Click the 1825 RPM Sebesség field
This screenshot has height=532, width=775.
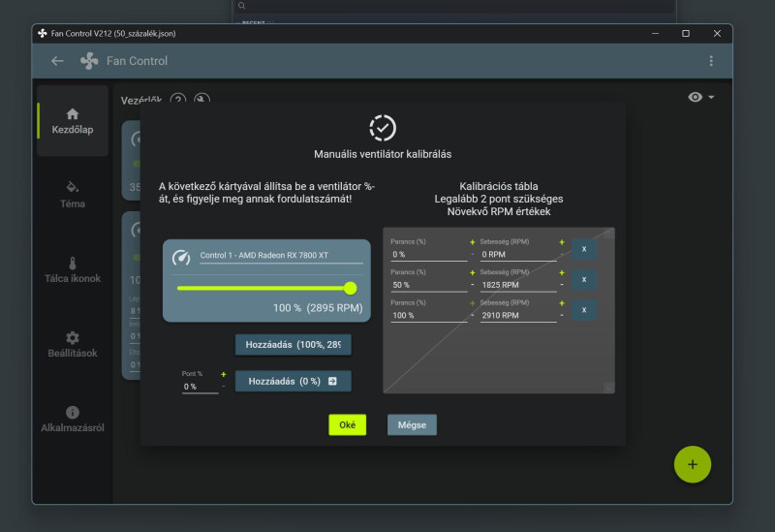518,285
